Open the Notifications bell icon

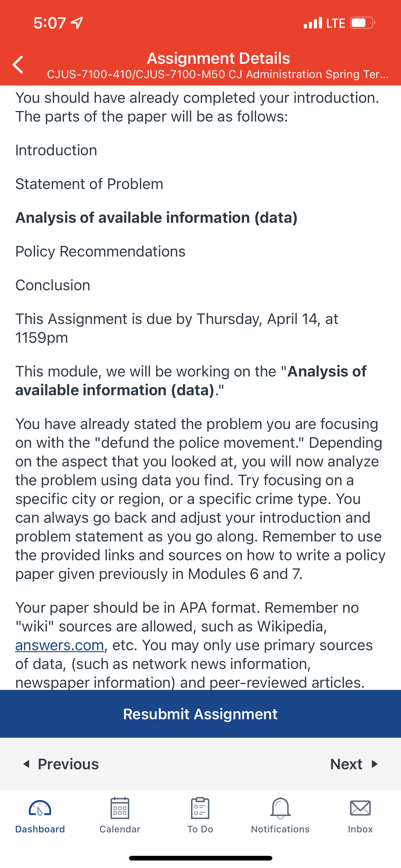pos(280,808)
